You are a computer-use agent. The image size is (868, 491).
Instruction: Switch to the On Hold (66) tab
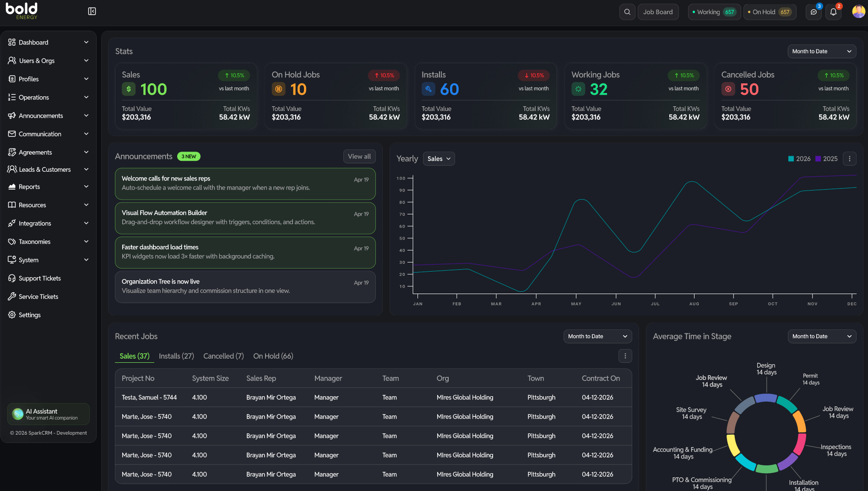click(x=273, y=356)
